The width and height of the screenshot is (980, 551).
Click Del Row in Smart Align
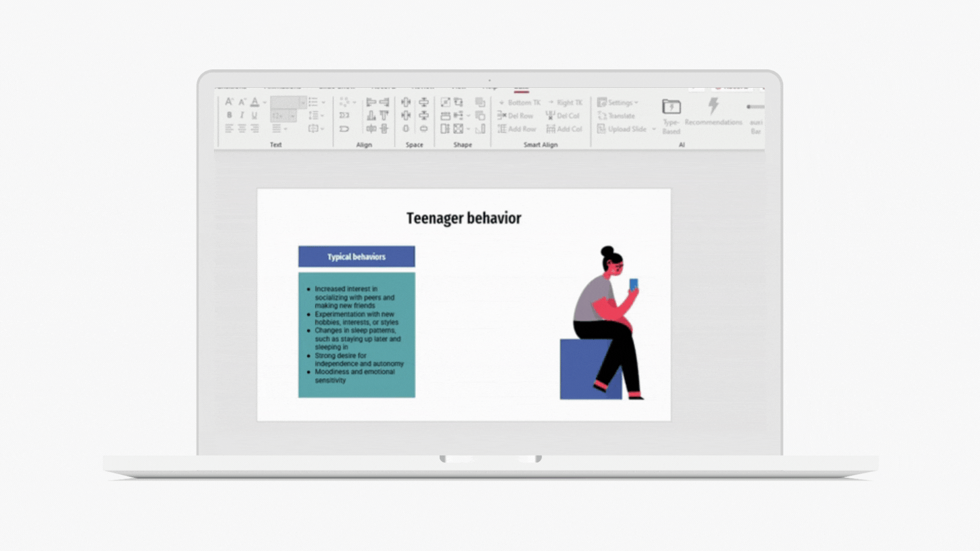pyautogui.click(x=516, y=116)
